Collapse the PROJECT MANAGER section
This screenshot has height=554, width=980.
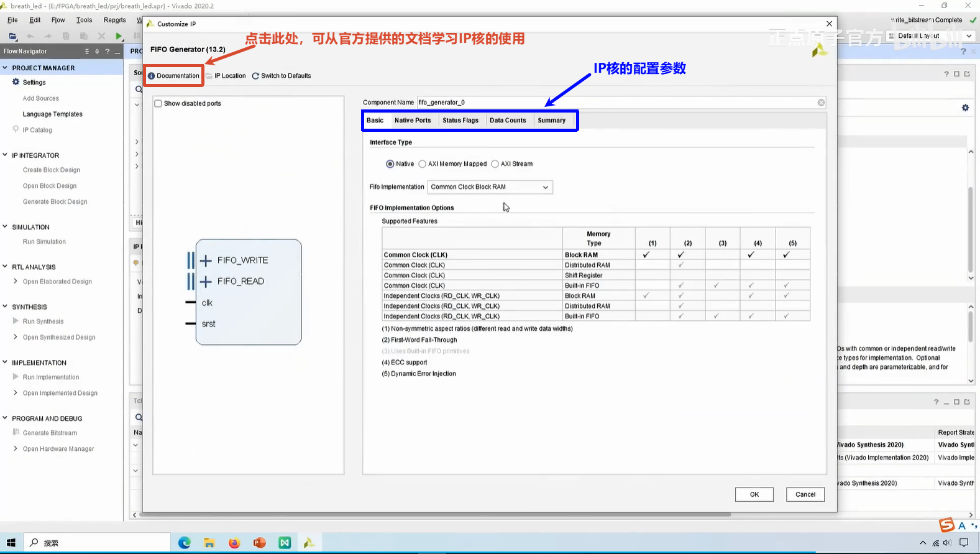pos(5,68)
